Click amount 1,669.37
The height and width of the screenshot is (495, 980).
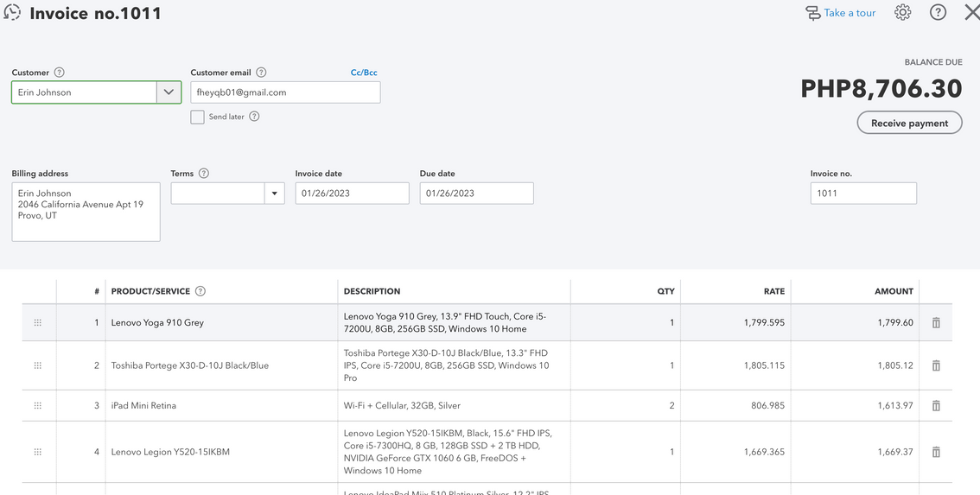895,452
